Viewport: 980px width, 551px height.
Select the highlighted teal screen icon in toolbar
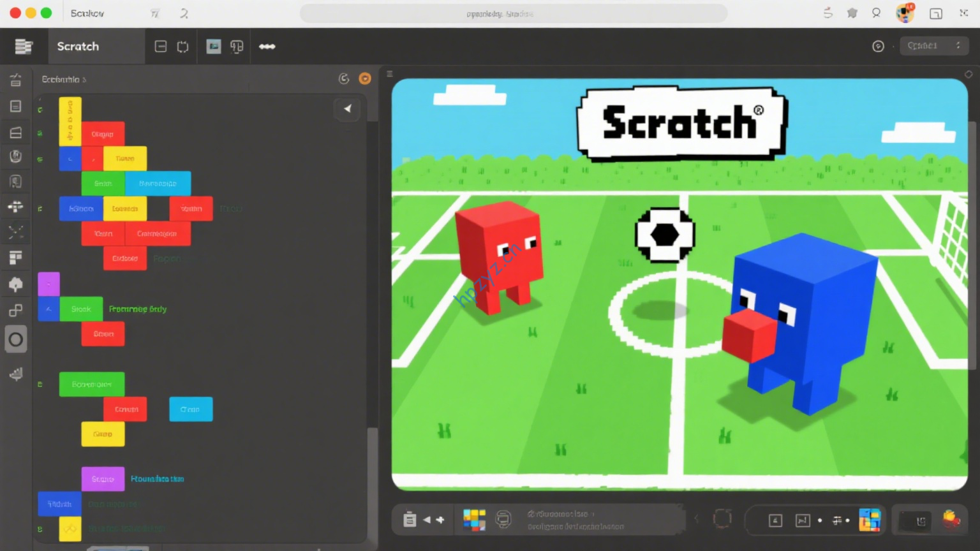(x=214, y=47)
